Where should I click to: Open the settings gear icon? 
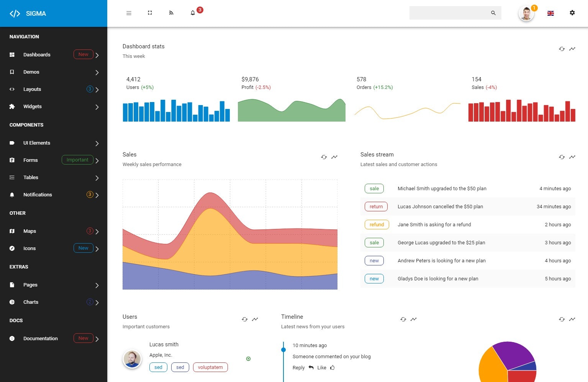572,13
